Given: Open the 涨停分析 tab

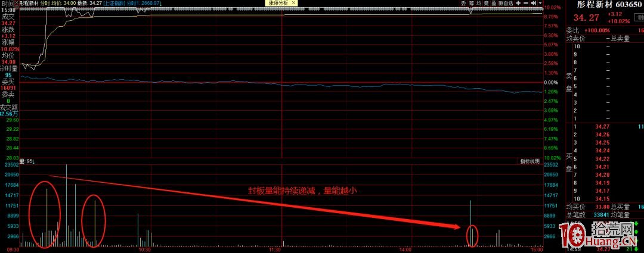Looking at the screenshot, I should click(277, 3).
